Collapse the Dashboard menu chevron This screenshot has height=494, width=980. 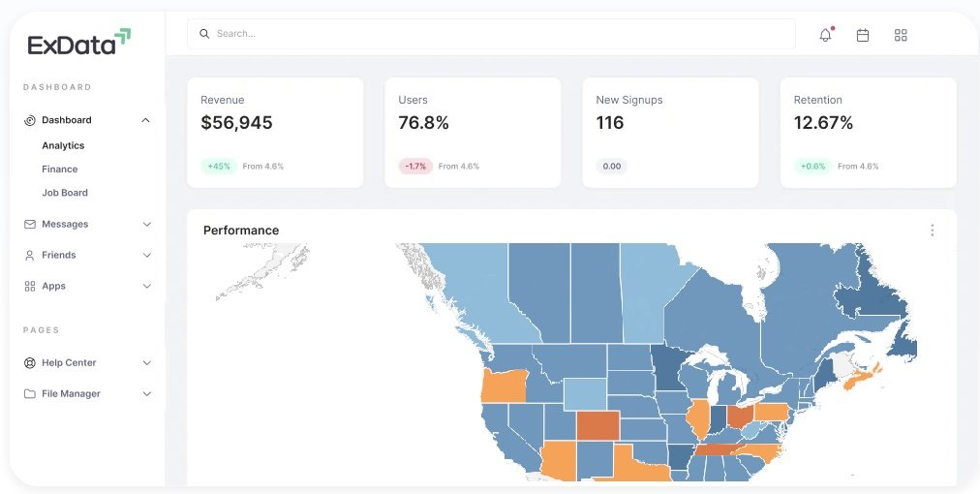146,120
